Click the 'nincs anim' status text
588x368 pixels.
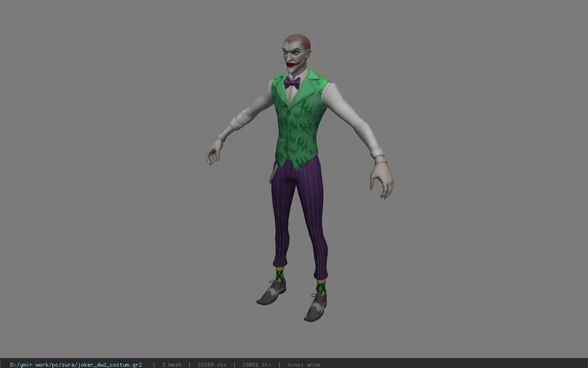(304, 365)
